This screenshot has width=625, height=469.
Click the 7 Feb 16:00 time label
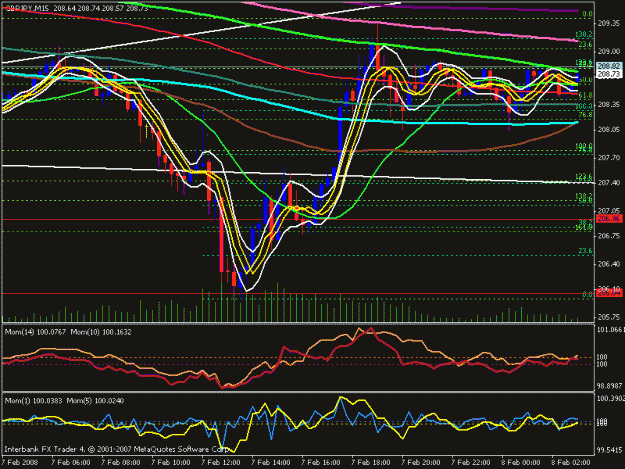(x=321, y=462)
